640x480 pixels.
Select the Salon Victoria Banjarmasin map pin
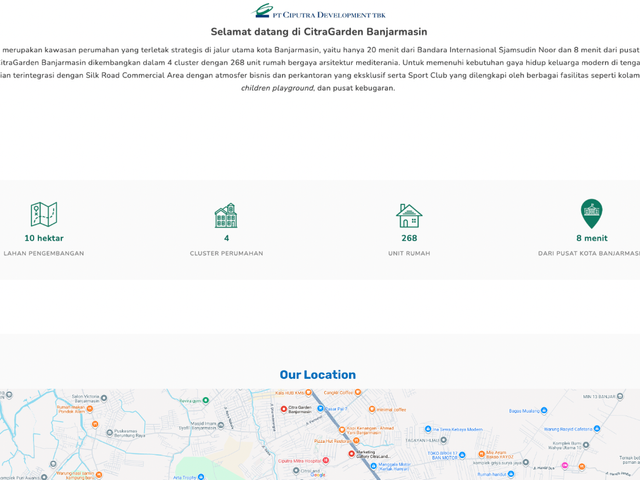tap(104, 398)
